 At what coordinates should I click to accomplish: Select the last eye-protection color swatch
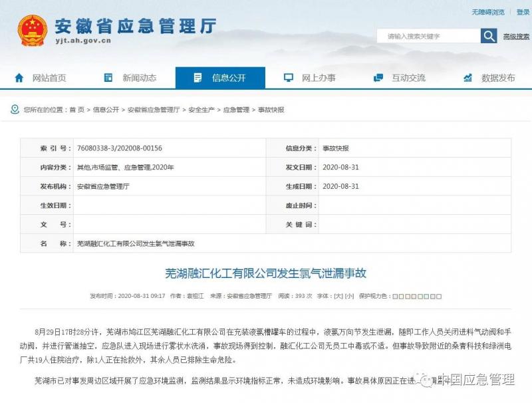point(439,297)
